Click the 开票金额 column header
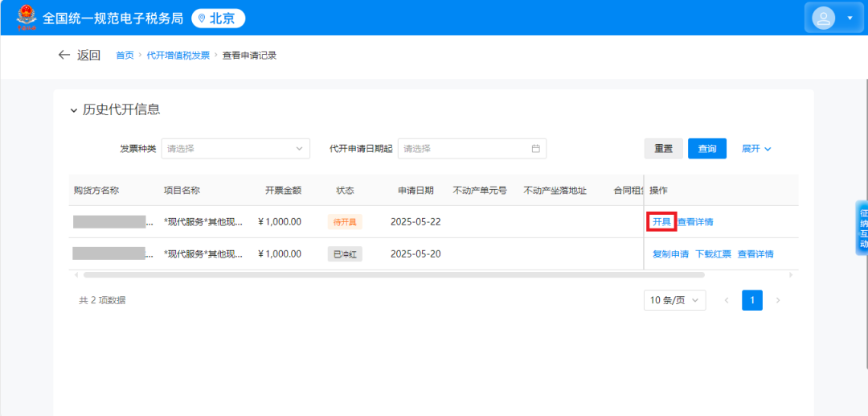This screenshot has width=868, height=416. click(x=284, y=190)
